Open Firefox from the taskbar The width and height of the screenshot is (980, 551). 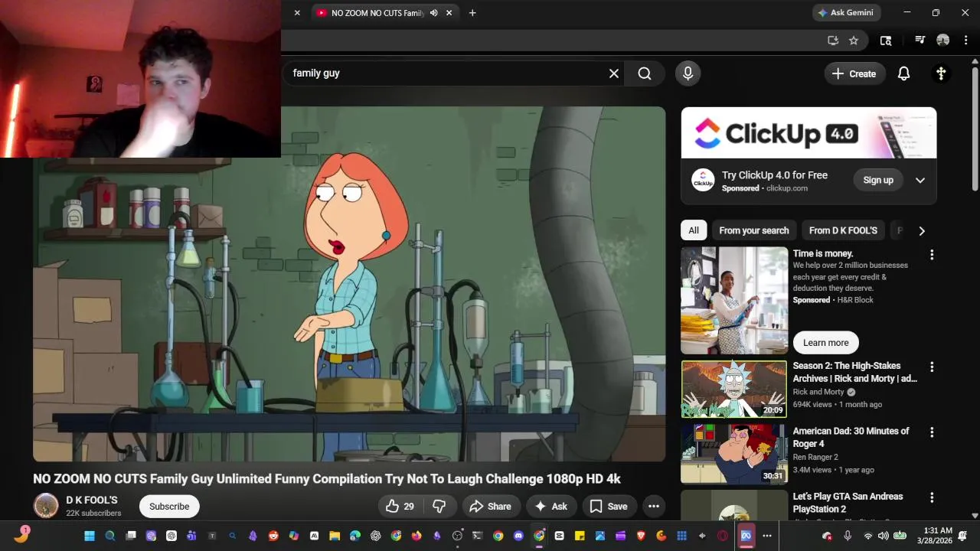(416, 536)
